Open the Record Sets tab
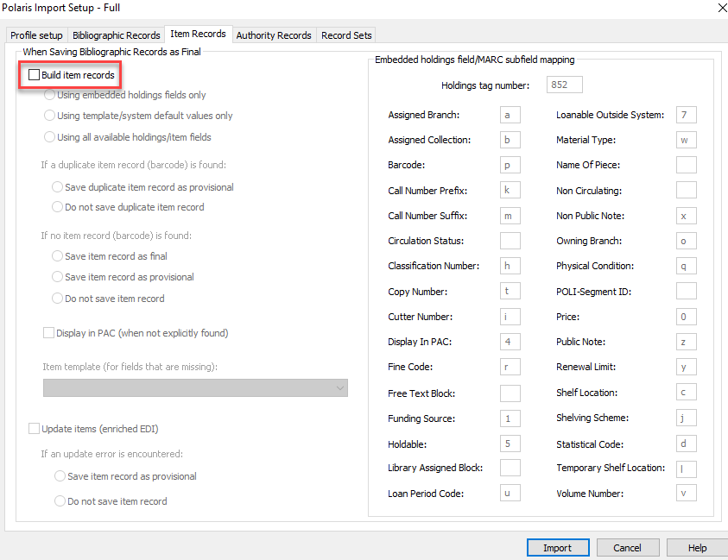The image size is (728, 560). point(346,35)
